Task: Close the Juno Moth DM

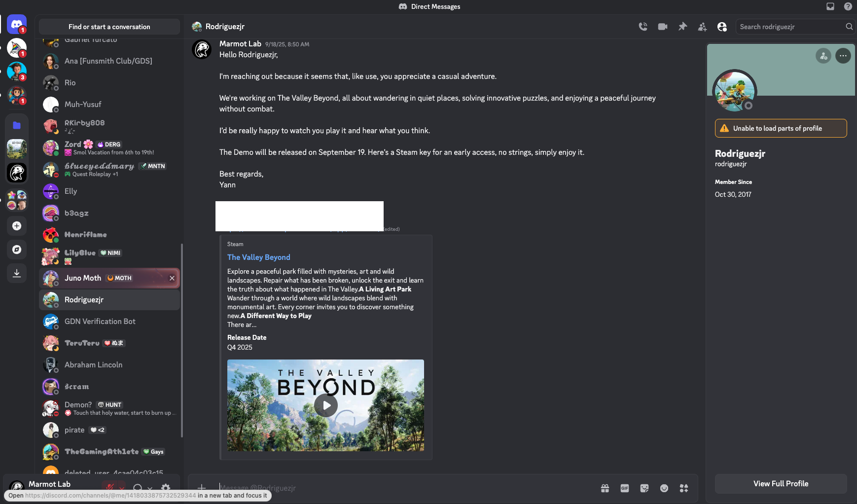Action: 172,278
